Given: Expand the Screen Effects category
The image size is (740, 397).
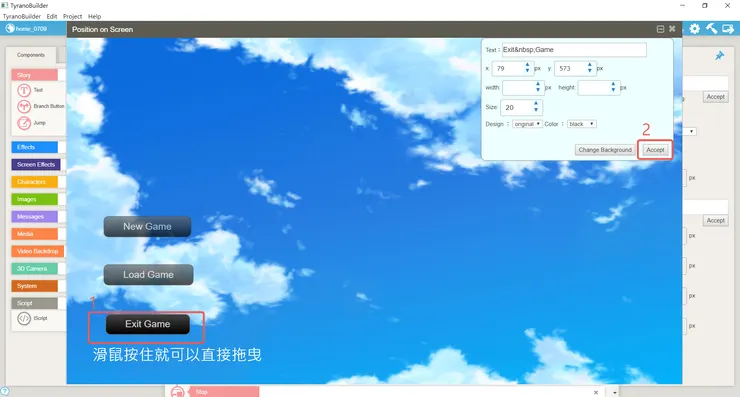Looking at the screenshot, I should (36, 164).
